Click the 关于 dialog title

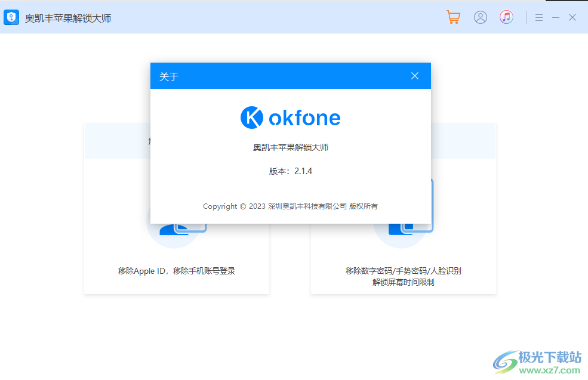[169, 76]
